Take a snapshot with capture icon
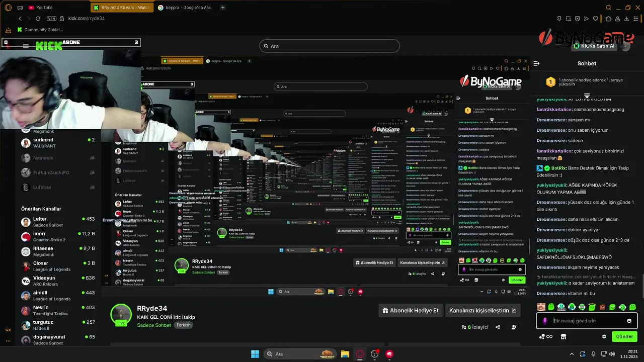Screen dimensions: 644x362 (569, 19)
